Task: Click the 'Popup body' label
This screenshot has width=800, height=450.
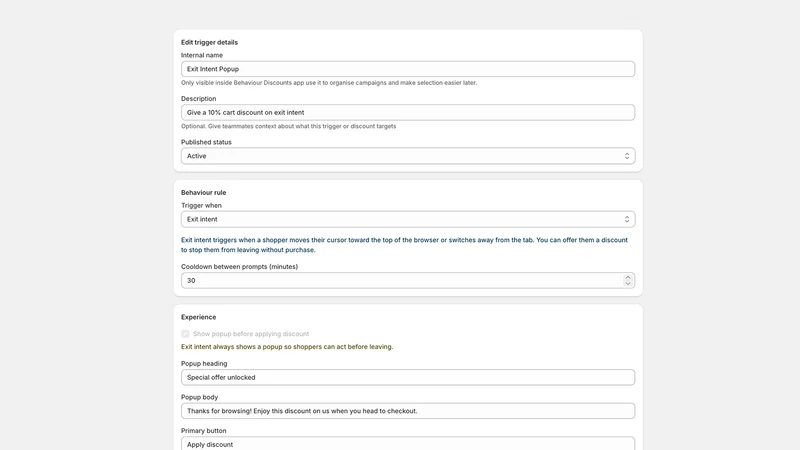Action: tap(199, 397)
